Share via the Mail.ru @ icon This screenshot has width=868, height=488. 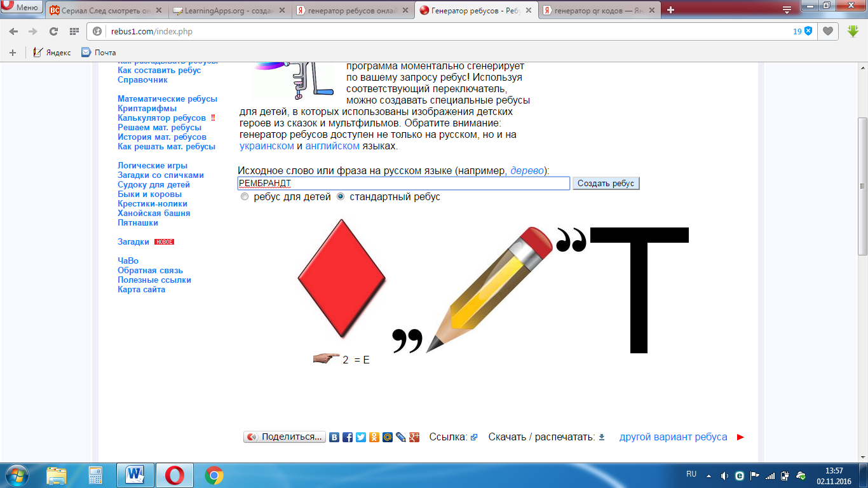click(388, 437)
